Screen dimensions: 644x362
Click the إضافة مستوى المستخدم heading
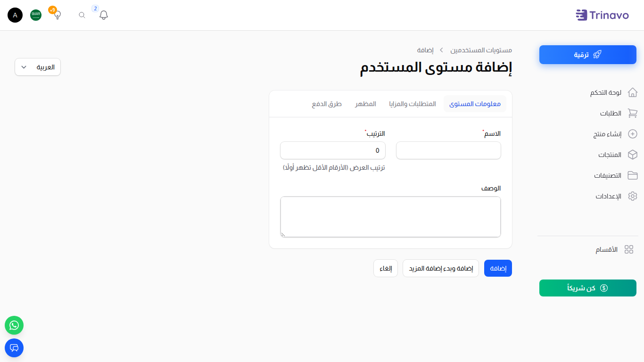point(436,67)
